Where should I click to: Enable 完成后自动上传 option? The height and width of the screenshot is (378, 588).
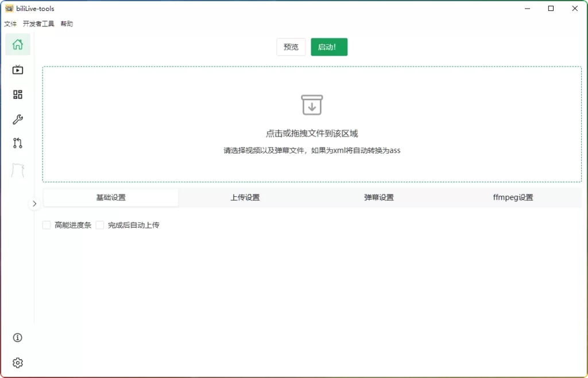(x=100, y=225)
